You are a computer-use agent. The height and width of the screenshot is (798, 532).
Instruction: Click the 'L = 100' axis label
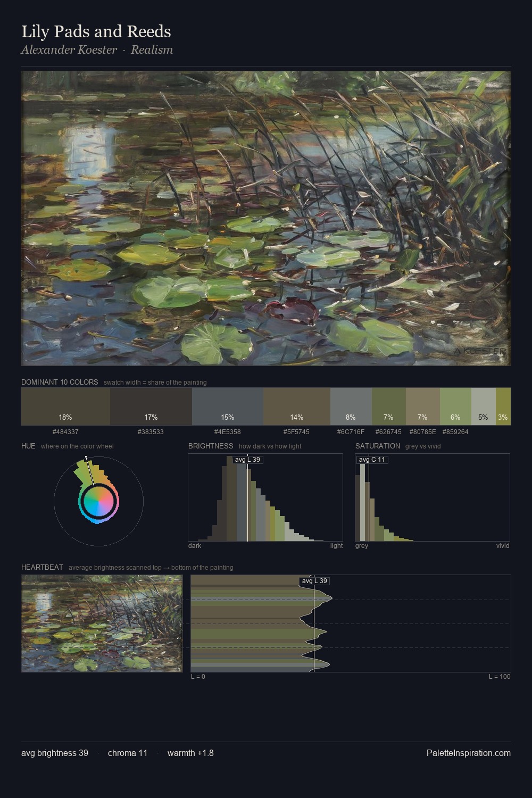[x=500, y=677]
